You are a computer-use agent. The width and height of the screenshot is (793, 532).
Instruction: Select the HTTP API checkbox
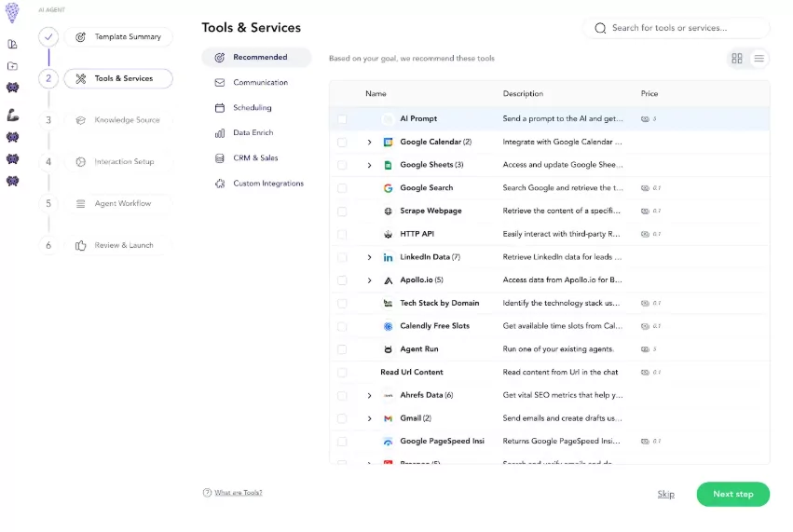[x=342, y=234]
